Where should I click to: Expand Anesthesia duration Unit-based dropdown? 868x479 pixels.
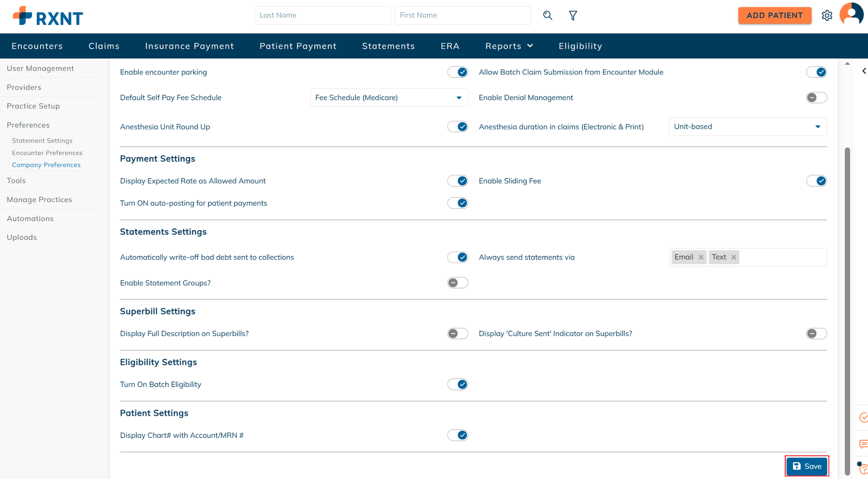pyautogui.click(x=747, y=127)
